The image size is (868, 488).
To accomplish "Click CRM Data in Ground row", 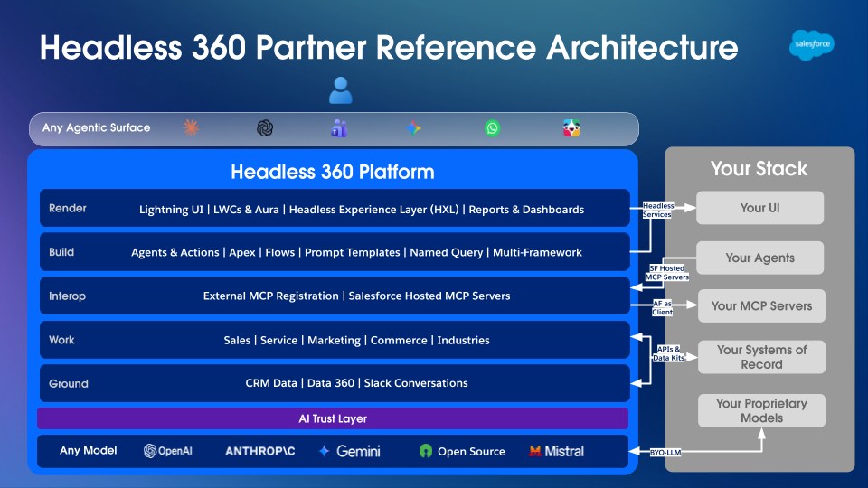I will [x=271, y=383].
